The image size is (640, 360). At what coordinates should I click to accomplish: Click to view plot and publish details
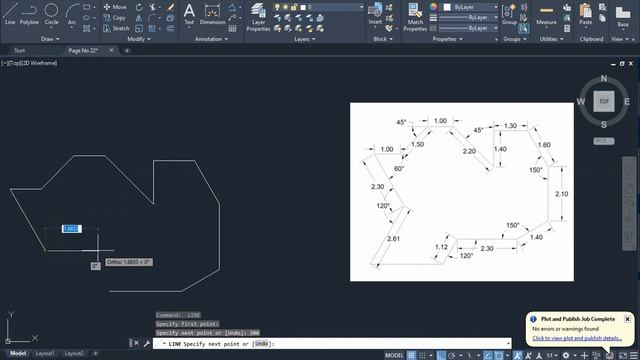coord(577,338)
